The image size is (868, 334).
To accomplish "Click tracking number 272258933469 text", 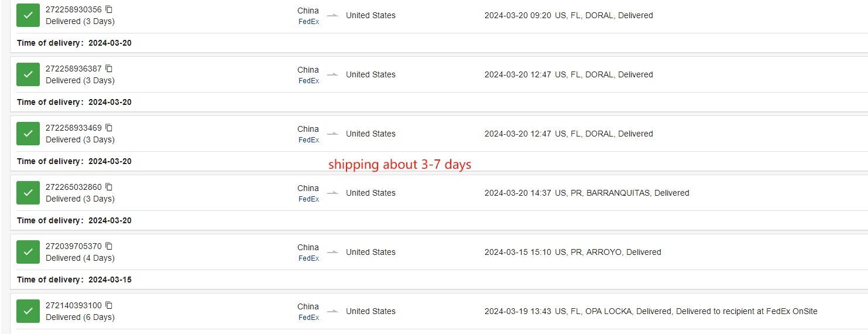I will pyautogui.click(x=74, y=128).
